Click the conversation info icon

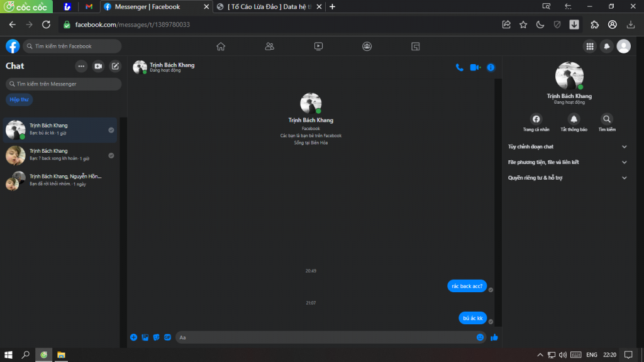coord(491,67)
